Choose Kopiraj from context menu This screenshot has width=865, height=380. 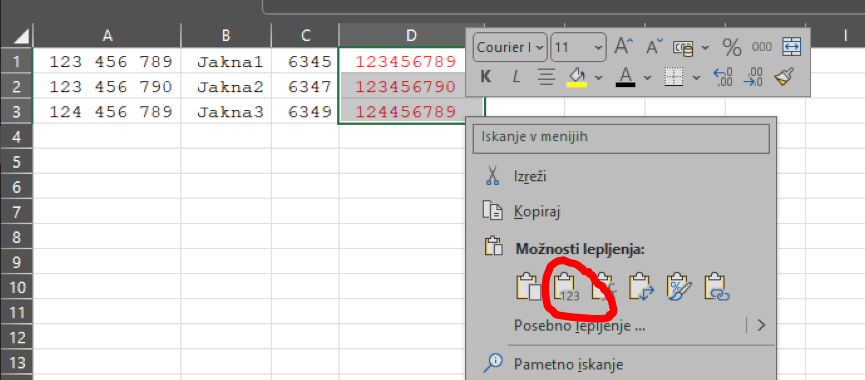[x=621, y=211]
